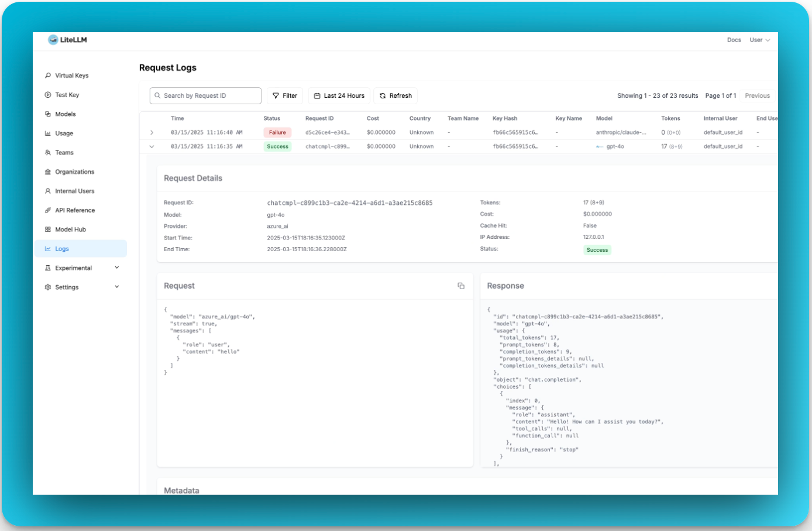Click the Filter button
812x531 pixels.
point(285,96)
